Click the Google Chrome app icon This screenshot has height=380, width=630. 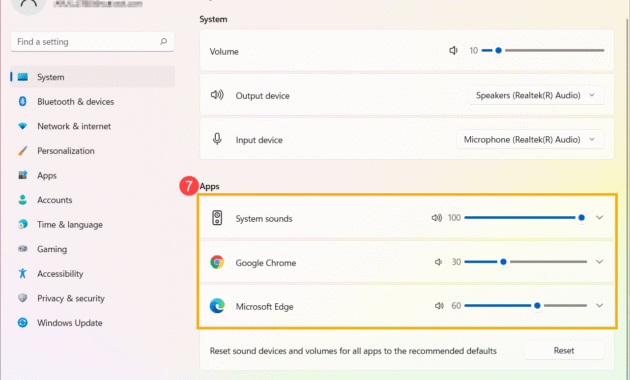tap(217, 262)
